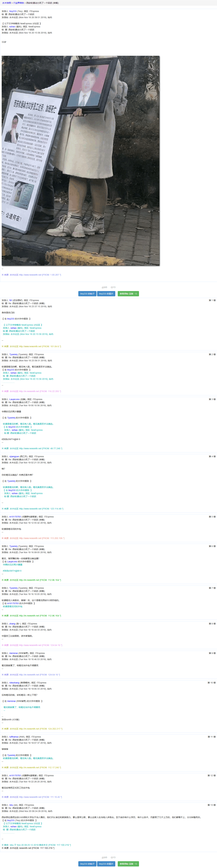This screenshot has height=868, width=217.
Task: Click the '第 6 楼' floor label
Action: (212, 546)
